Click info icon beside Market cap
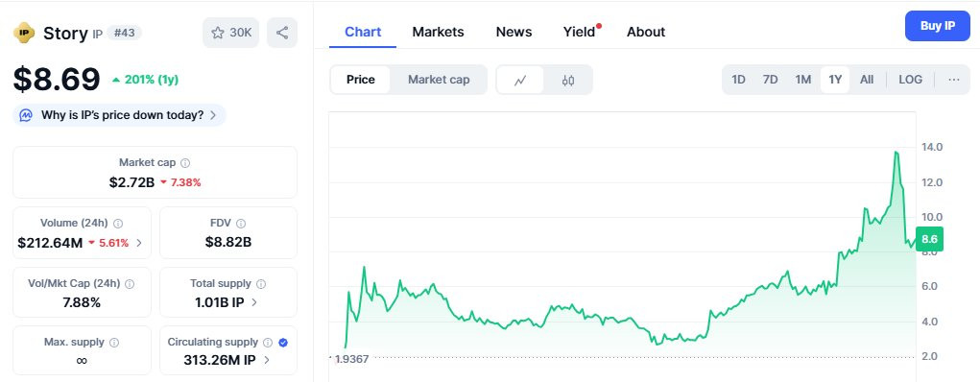The height and width of the screenshot is (382, 980). click(x=185, y=162)
